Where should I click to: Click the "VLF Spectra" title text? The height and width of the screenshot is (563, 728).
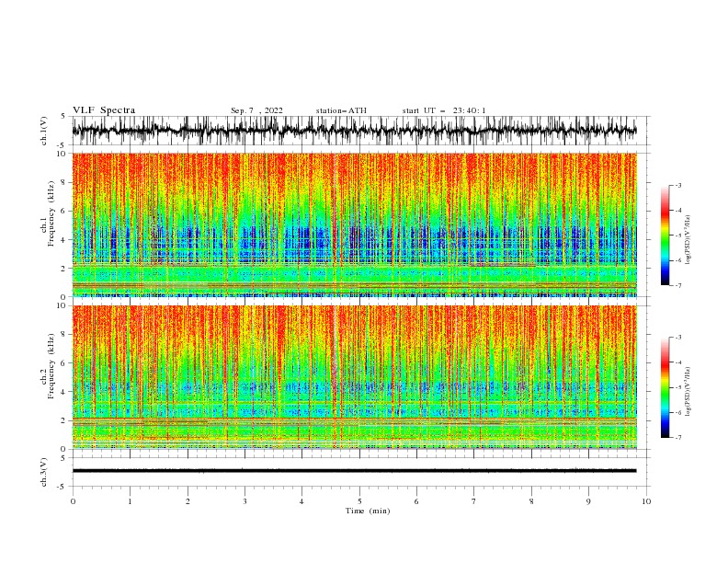click(x=104, y=110)
